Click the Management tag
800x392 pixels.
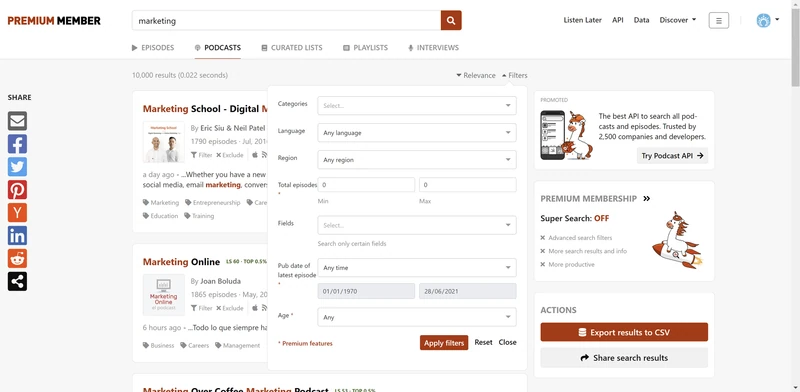(237, 346)
